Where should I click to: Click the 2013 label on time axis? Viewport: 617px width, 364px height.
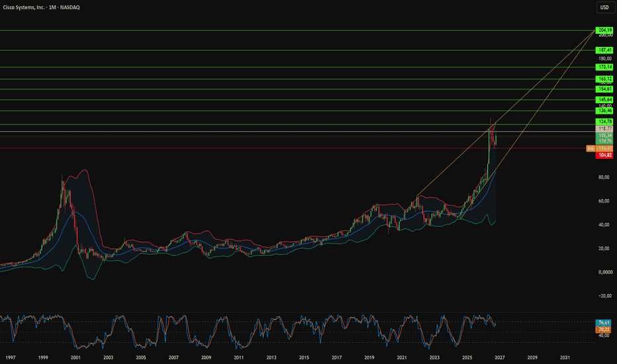tap(271, 357)
